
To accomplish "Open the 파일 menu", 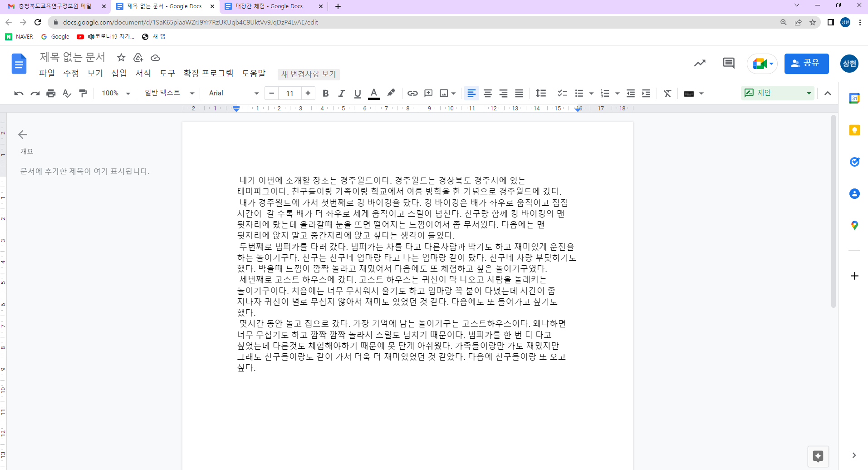I will click(47, 74).
